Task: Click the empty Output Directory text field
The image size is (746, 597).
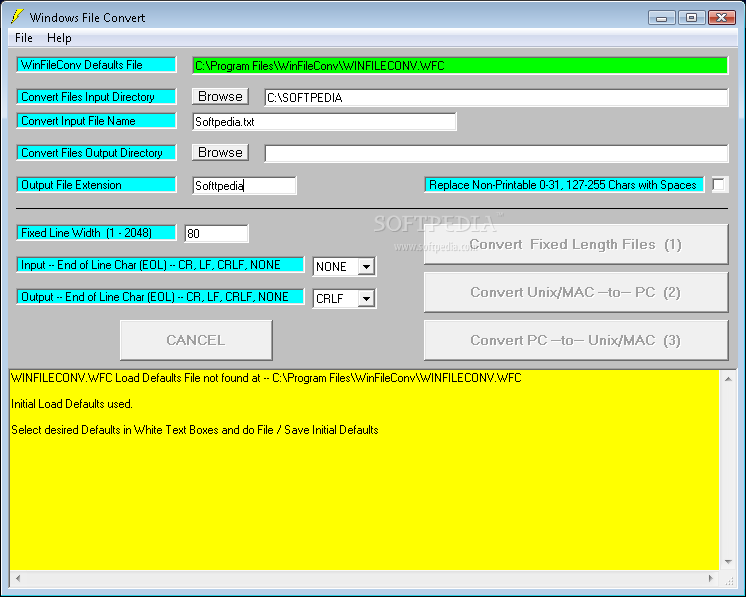Action: coord(496,153)
